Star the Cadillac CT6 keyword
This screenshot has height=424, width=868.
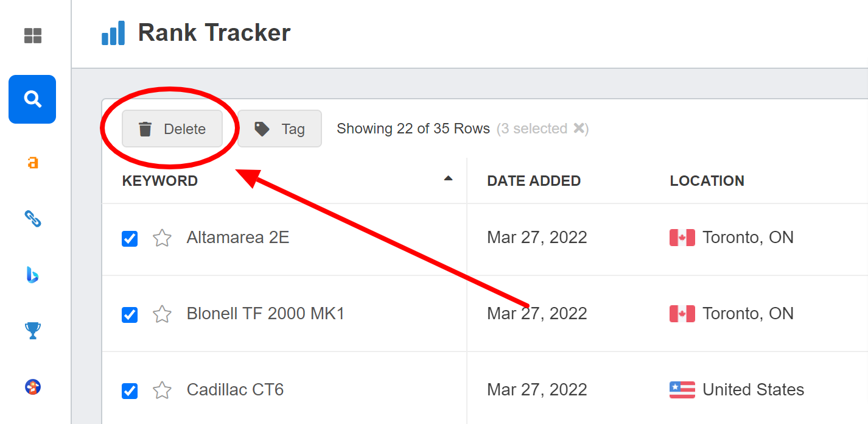[x=161, y=391]
